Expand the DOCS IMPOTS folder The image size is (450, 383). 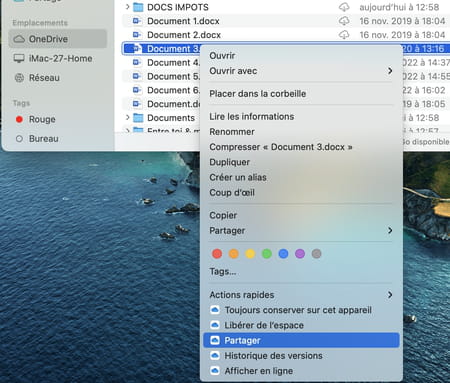coord(127,7)
